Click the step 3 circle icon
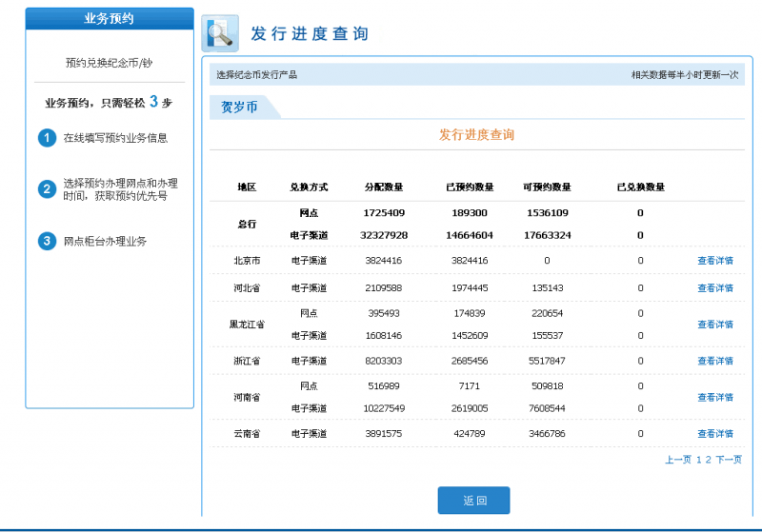The height and width of the screenshot is (532, 762). (47, 242)
